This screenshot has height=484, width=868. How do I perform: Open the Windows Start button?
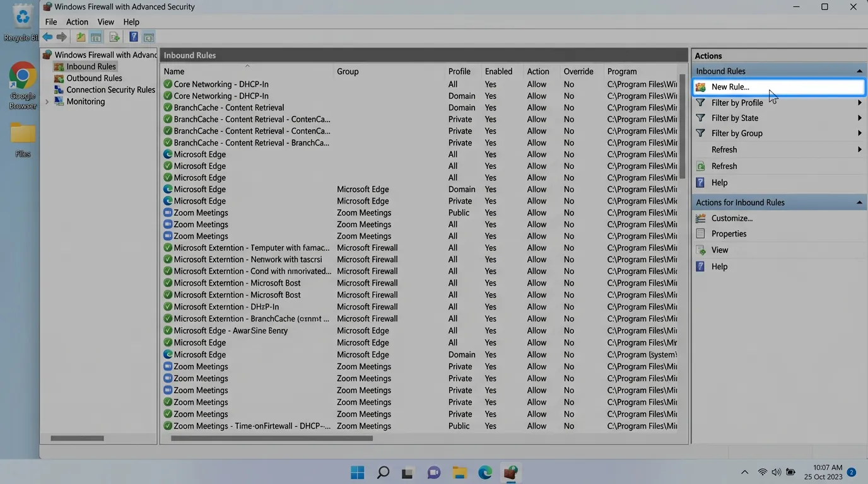[358, 472]
